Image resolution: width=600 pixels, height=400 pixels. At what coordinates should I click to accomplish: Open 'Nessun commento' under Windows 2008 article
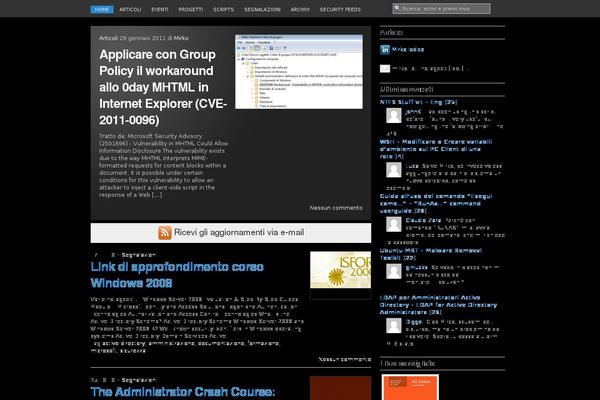click(345, 359)
